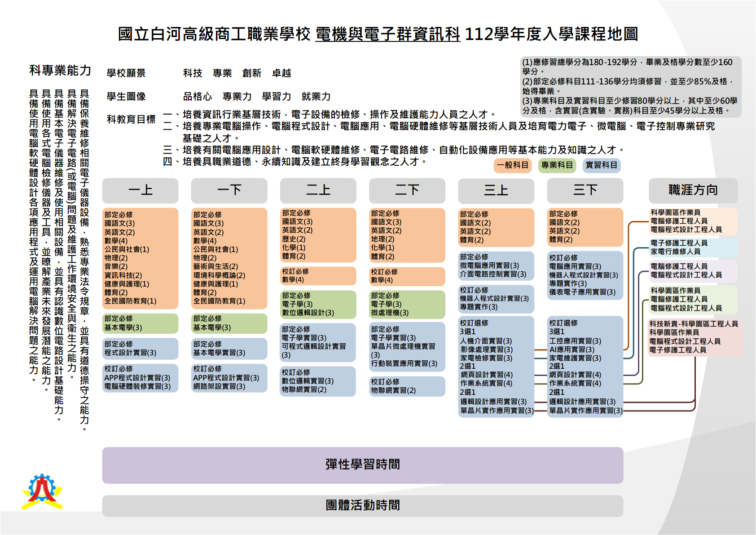Click 工控應用實習(3) in 三下
756x535 pixels.
pos(575,341)
